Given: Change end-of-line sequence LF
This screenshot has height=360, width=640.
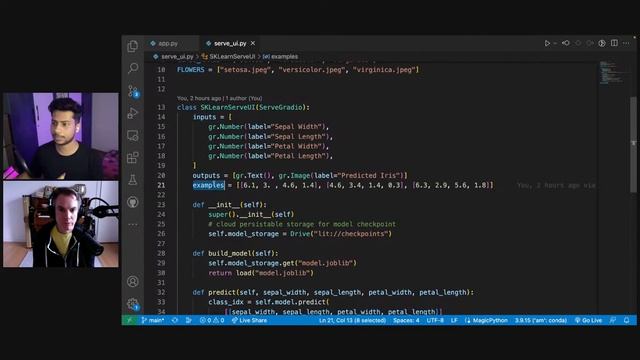Looking at the screenshot, I should [x=454, y=320].
